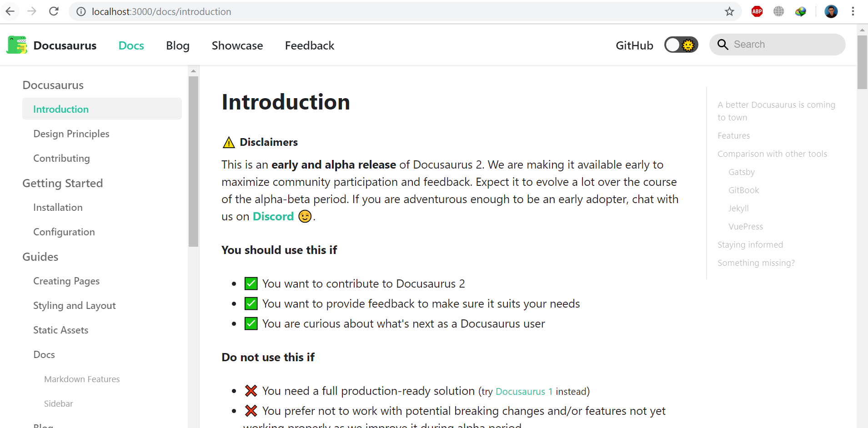Select Introduction in the sidebar
The image size is (868, 428).
[x=102, y=109]
